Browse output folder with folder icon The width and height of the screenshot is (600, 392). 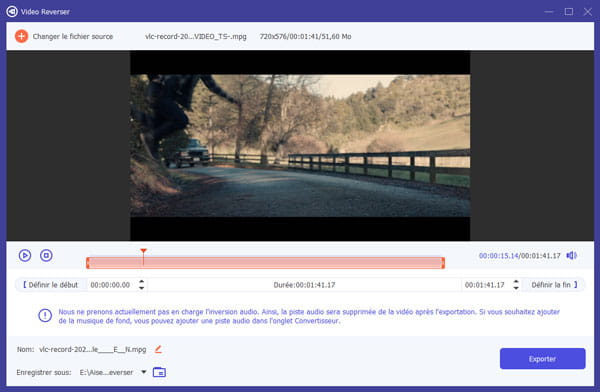(159, 372)
